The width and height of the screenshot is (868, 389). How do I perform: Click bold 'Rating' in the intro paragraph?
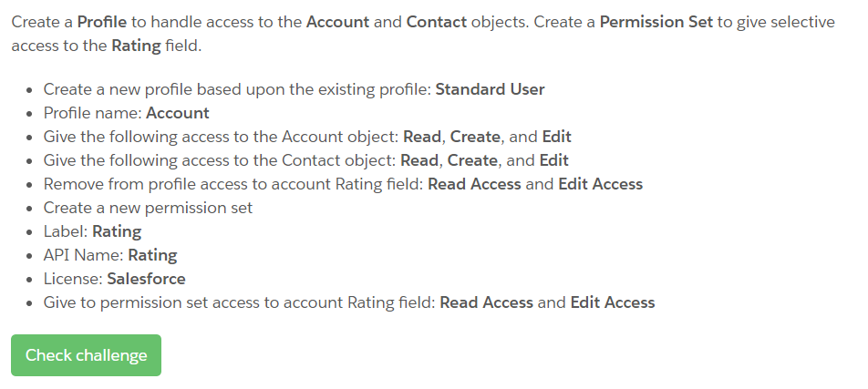coord(137,46)
